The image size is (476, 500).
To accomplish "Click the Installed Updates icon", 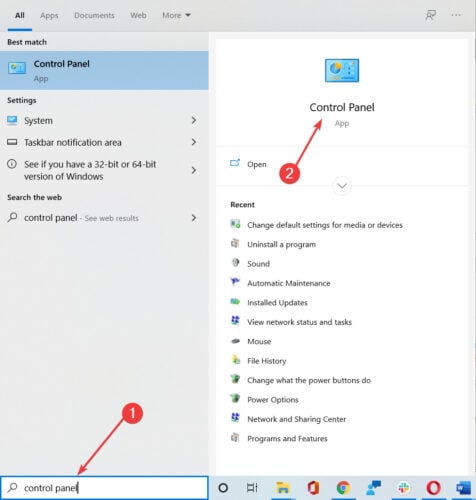I will click(x=235, y=302).
